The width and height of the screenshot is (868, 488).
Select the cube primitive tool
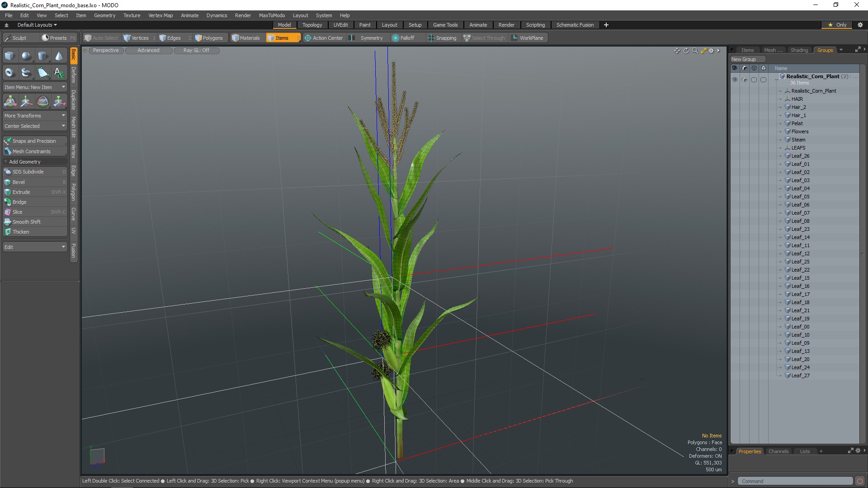tap(9, 56)
